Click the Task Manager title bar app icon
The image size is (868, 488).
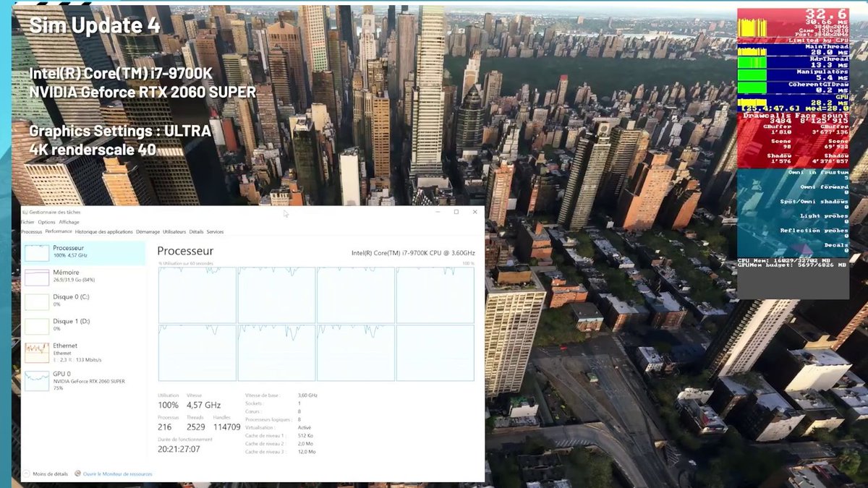(25, 212)
